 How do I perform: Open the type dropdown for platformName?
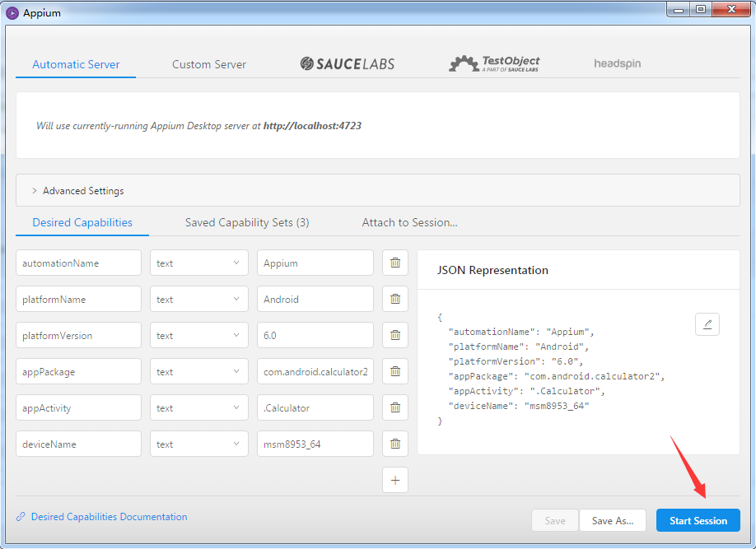point(199,299)
